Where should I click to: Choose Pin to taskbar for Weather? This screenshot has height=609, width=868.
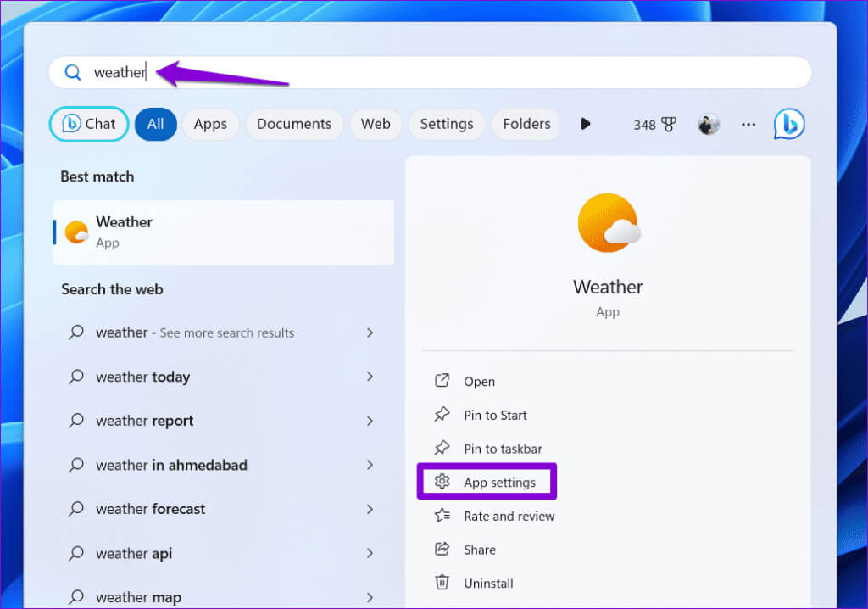[x=504, y=449]
